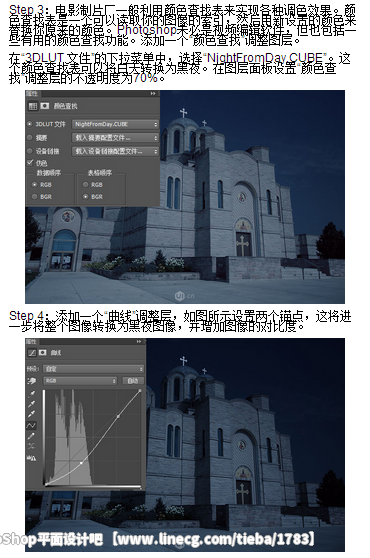The width and height of the screenshot is (370, 558).
Task: Select RGB under table order
Action: point(85,185)
